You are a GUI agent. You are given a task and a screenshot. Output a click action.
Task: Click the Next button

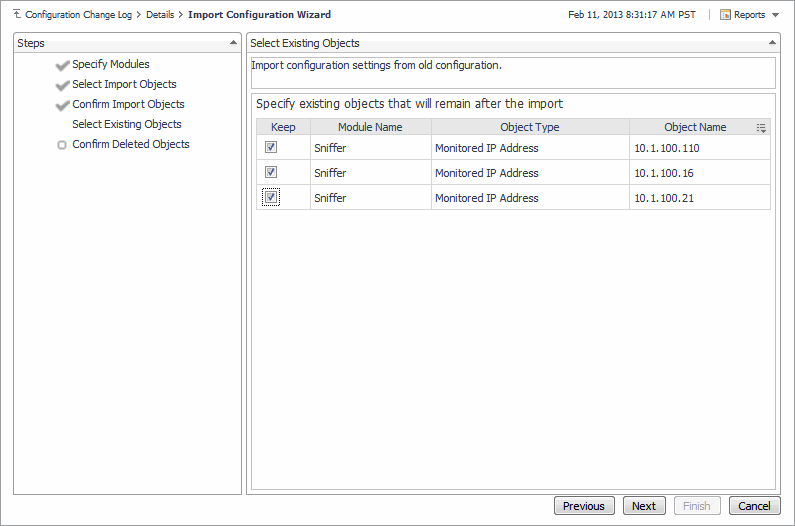[x=643, y=506]
